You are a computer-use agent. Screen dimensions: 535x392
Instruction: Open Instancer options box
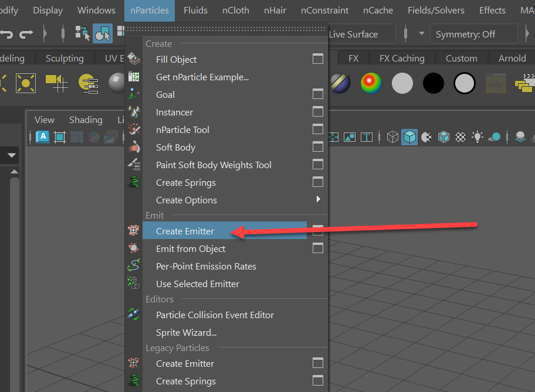tap(318, 111)
